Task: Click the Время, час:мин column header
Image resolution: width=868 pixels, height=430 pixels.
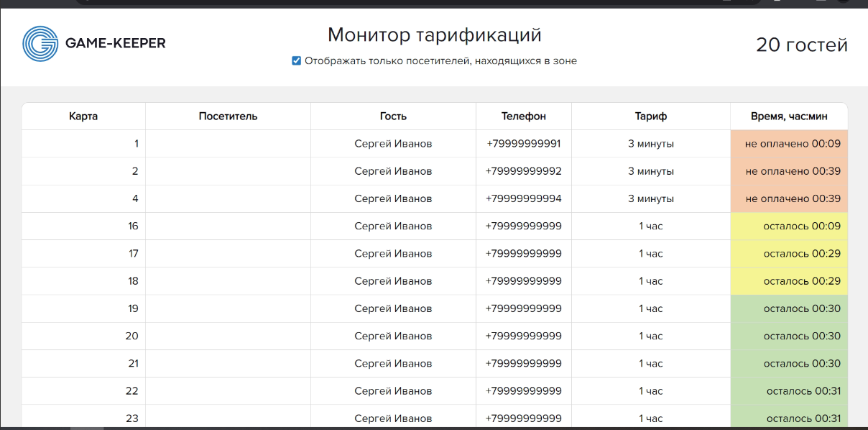Action: click(789, 116)
